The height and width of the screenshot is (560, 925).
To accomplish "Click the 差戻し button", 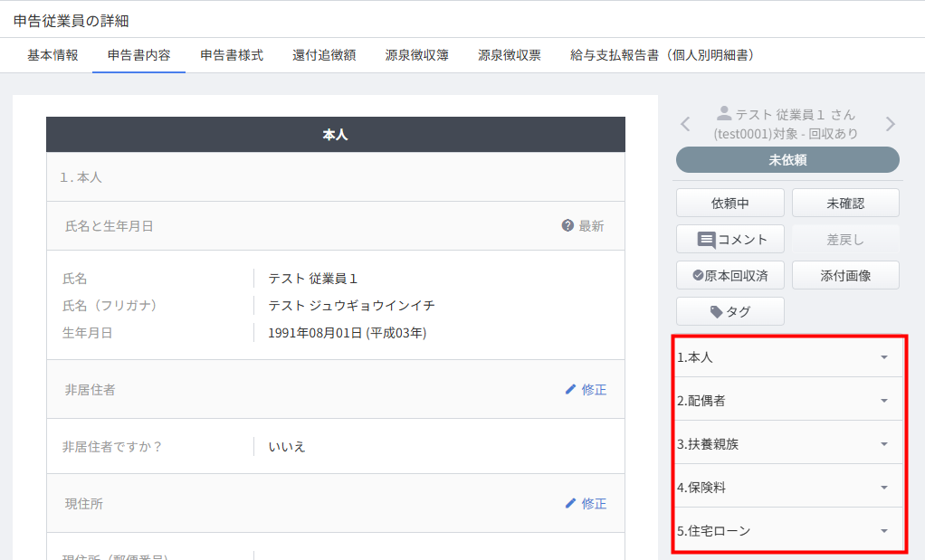I will (x=845, y=240).
